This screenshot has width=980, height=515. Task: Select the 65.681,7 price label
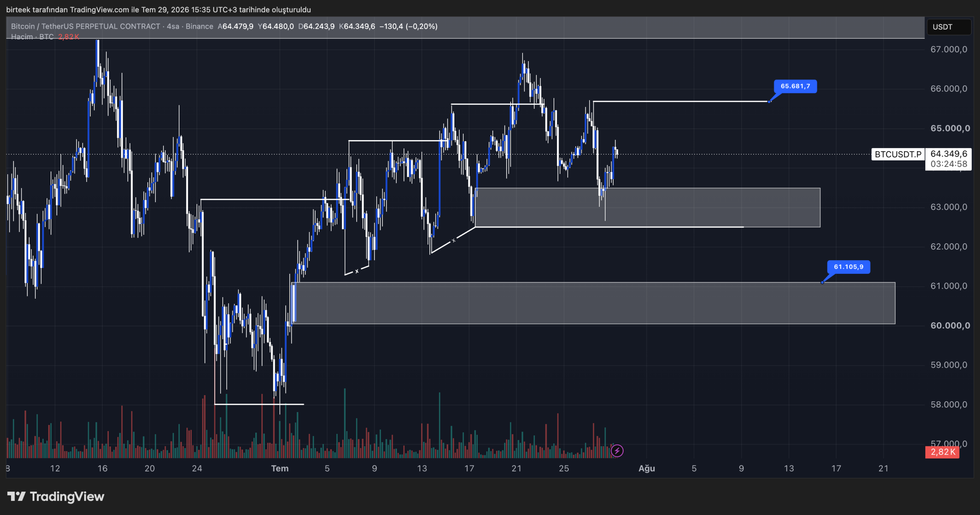tap(795, 86)
